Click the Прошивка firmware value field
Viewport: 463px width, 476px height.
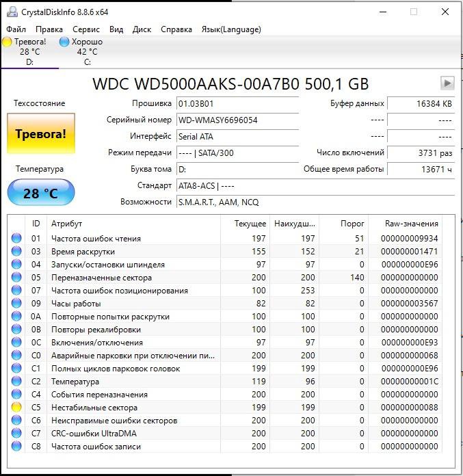click(x=237, y=103)
